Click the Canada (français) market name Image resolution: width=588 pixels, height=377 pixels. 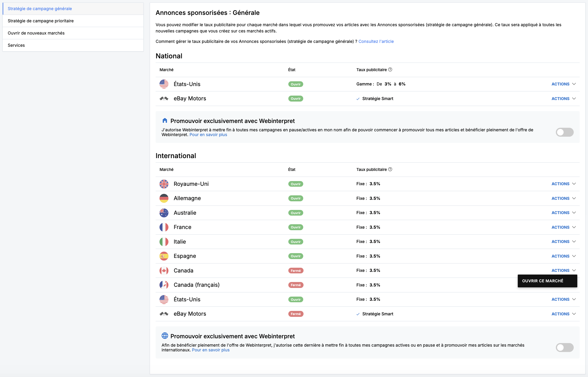[x=196, y=285]
